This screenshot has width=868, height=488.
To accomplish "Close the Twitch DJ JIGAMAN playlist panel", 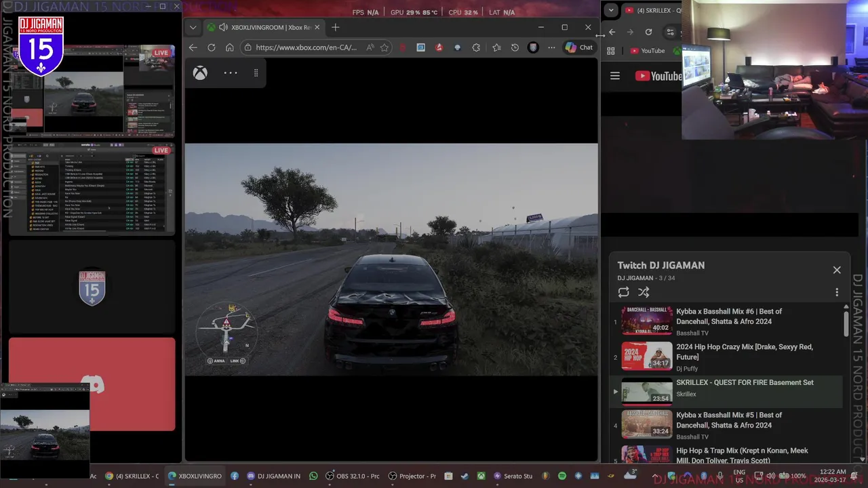I will click(x=837, y=270).
